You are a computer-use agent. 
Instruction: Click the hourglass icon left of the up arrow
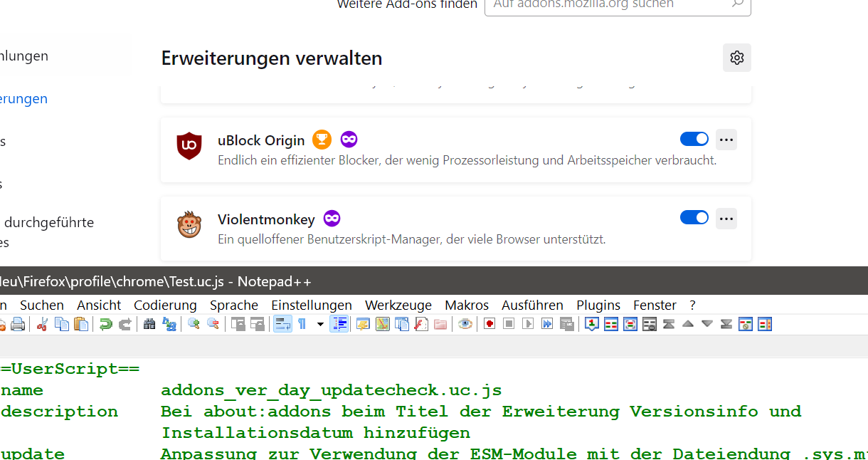click(x=668, y=324)
